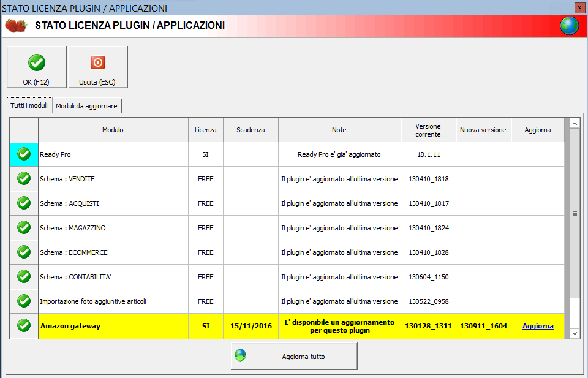The width and height of the screenshot is (588, 378).
Task: Click the status check icon for Schema : MAGAZZINO
Action: (x=24, y=228)
